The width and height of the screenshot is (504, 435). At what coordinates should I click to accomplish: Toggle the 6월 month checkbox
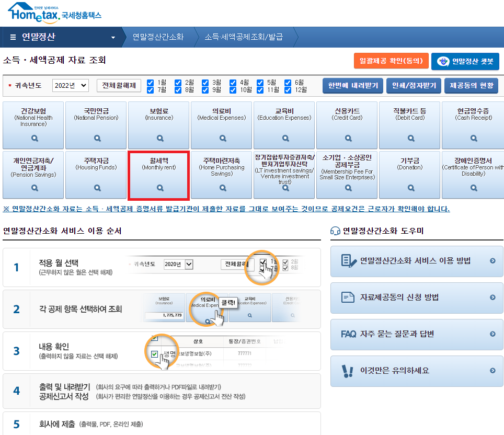click(x=287, y=82)
